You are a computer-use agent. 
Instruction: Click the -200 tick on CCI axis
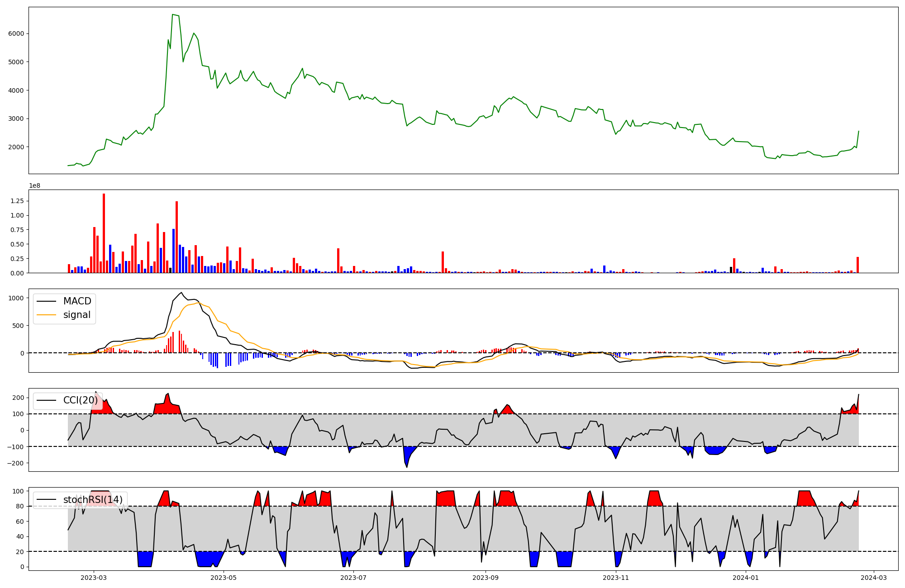pyautogui.click(x=15, y=463)
